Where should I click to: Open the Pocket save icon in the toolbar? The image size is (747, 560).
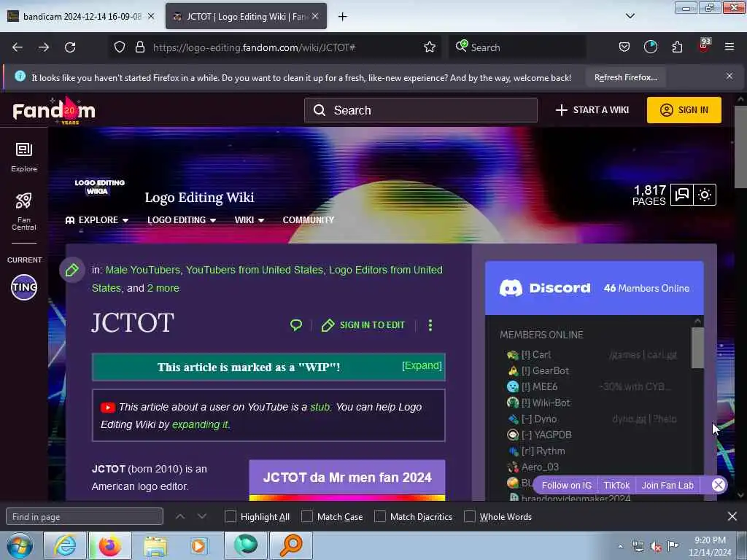point(624,47)
